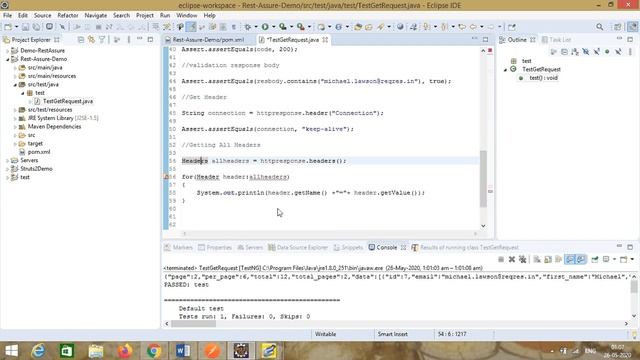Close the TestGetRequest.java editor tab
Screen dimensions: 640x360
(x=325, y=40)
